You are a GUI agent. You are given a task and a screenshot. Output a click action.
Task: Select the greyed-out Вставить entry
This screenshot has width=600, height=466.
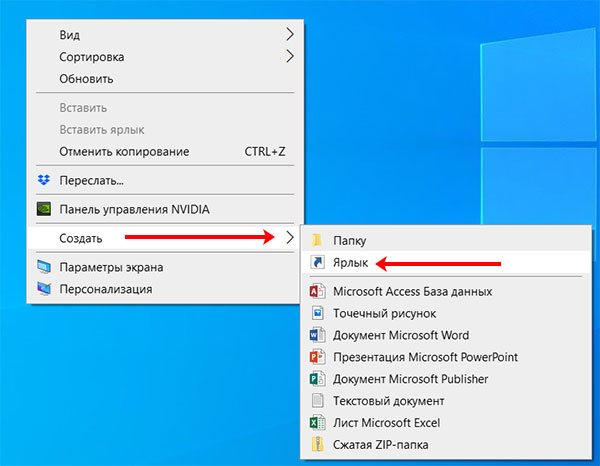[165, 108]
